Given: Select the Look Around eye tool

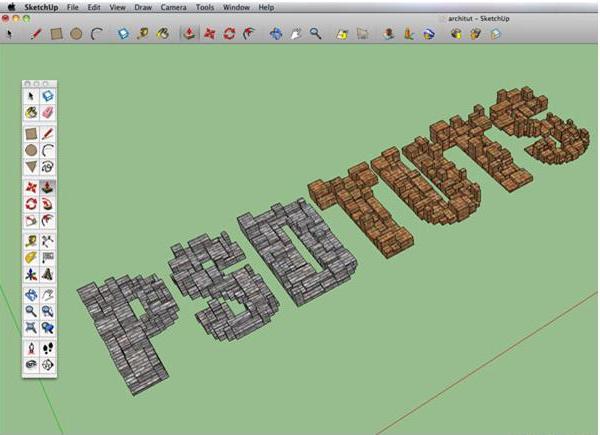Looking at the screenshot, I should [x=31, y=366].
